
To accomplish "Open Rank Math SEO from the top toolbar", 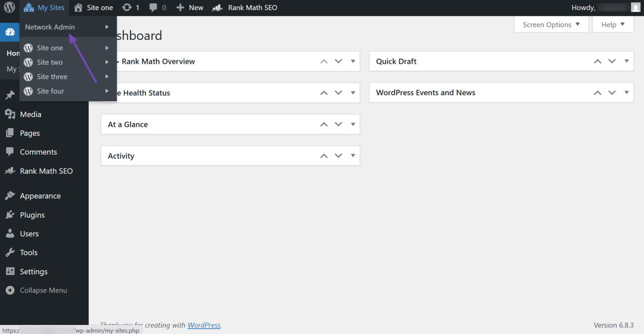I will (217, 7).
